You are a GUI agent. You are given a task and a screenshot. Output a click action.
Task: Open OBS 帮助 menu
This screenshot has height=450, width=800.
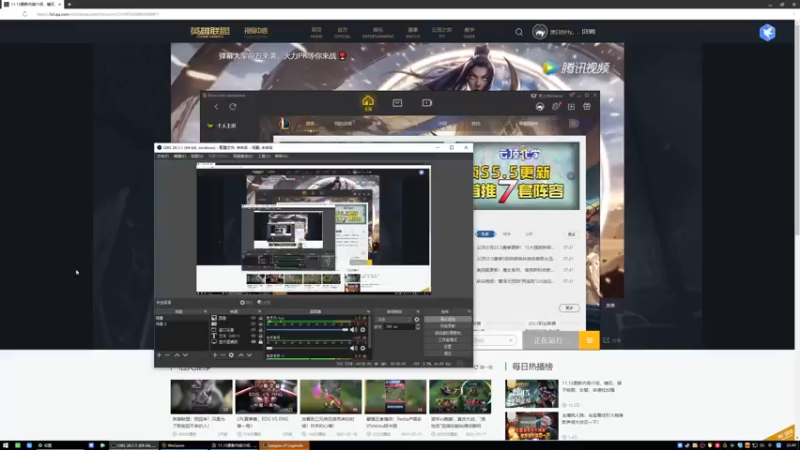(281, 156)
